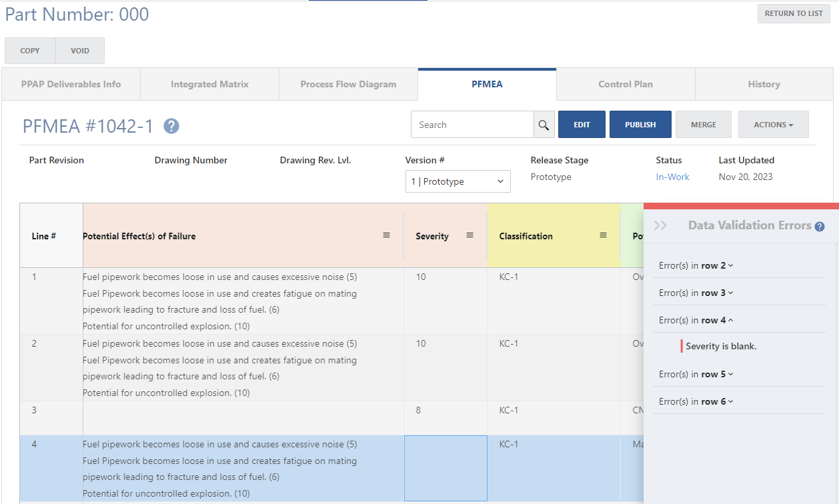Collapse errors in row 4

(696, 320)
